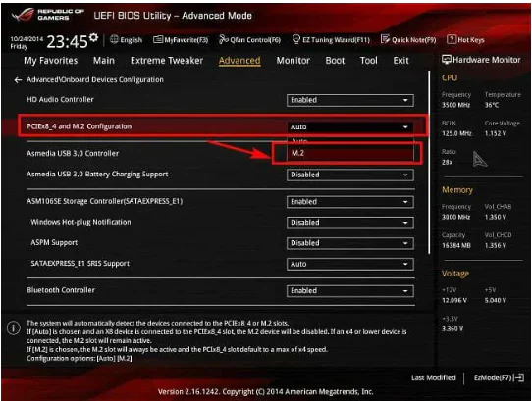
Task: Select the ASPM Support label
Action: coord(54,243)
